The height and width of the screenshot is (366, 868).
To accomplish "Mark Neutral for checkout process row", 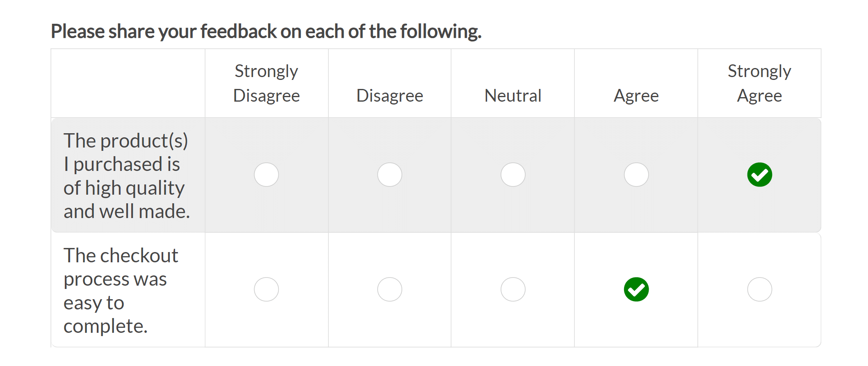I will click(x=513, y=289).
